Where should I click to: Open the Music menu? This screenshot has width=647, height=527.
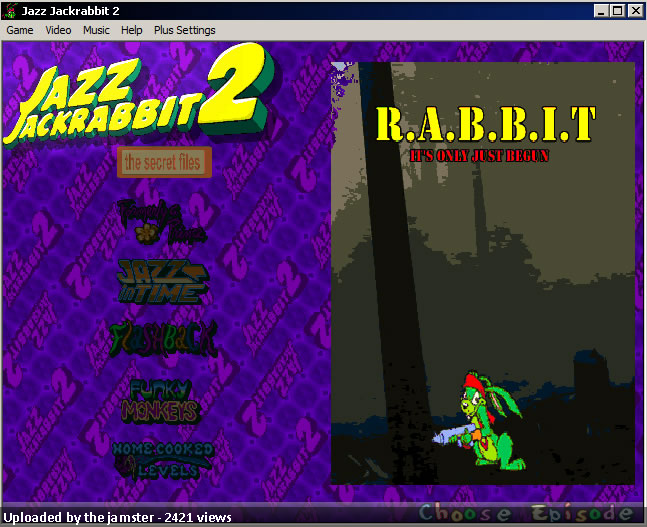click(96, 30)
